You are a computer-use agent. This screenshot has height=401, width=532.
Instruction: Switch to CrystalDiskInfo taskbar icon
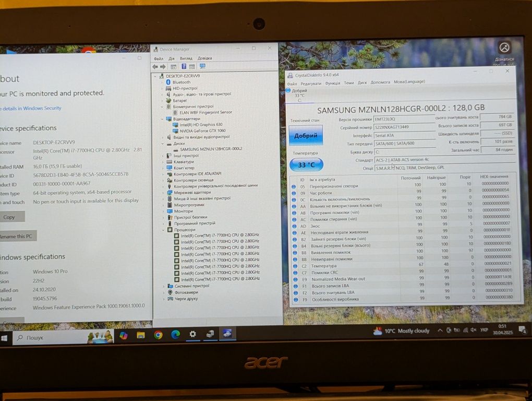[x=227, y=334]
